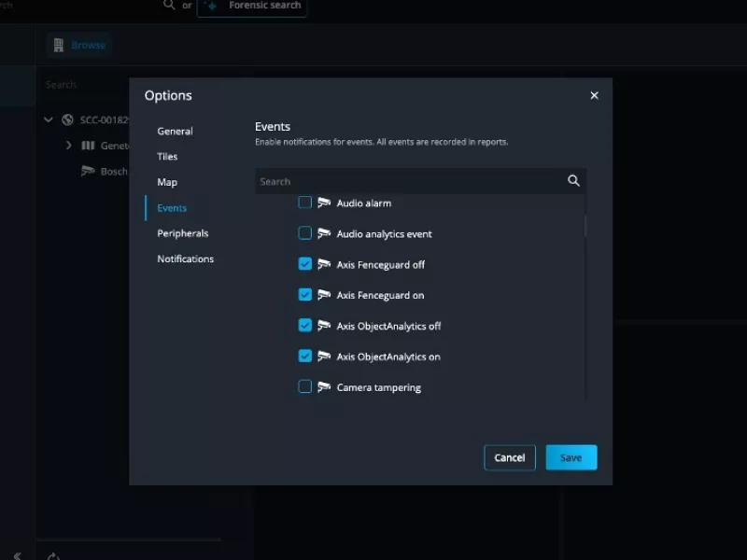747x560 pixels.
Task: Cancel the Options dialog
Action: coord(509,457)
